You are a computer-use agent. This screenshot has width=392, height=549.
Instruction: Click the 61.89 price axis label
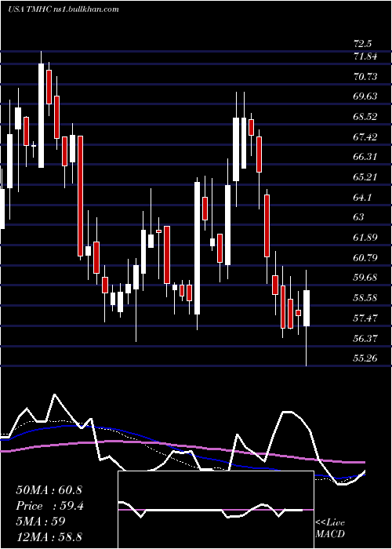point(365,238)
